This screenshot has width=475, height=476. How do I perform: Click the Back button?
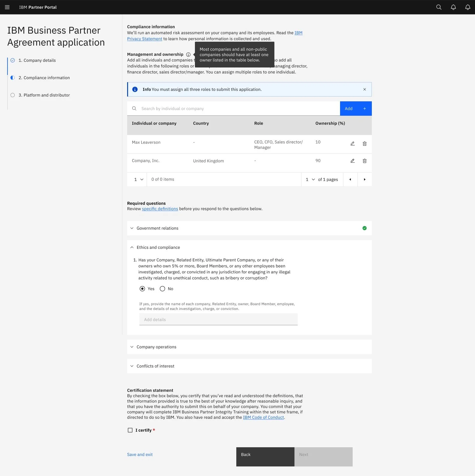265,457
